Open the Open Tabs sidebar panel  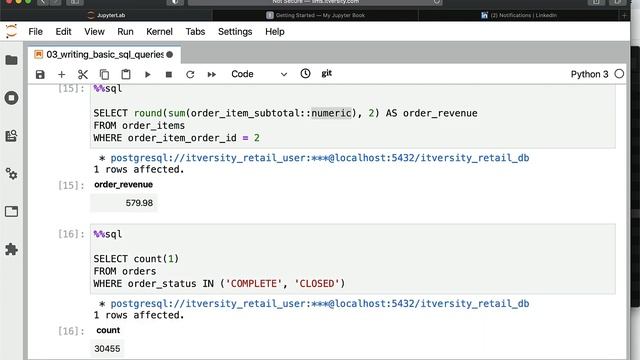[11, 211]
